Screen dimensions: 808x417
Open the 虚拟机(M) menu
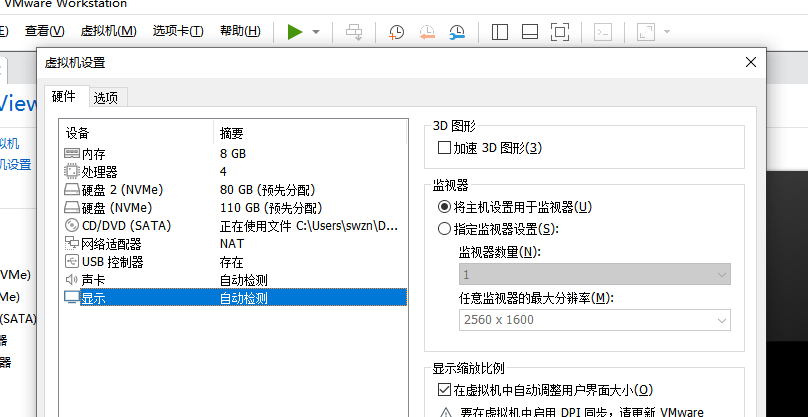[x=109, y=31]
